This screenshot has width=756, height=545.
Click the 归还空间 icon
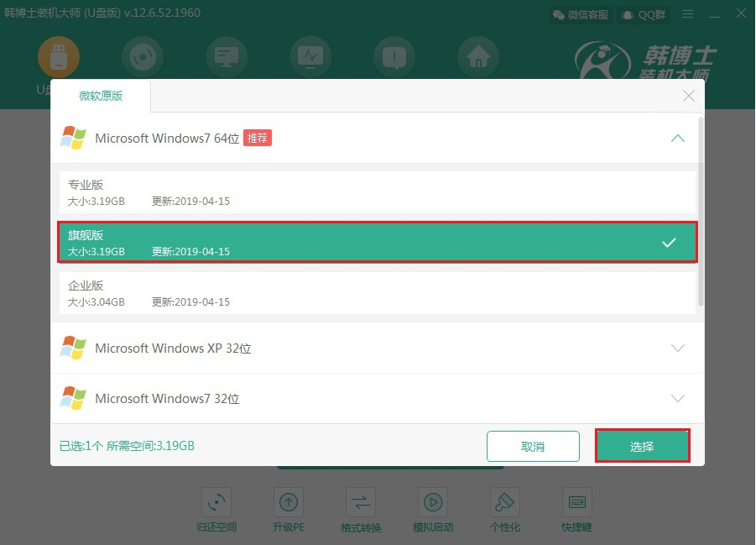(x=216, y=502)
